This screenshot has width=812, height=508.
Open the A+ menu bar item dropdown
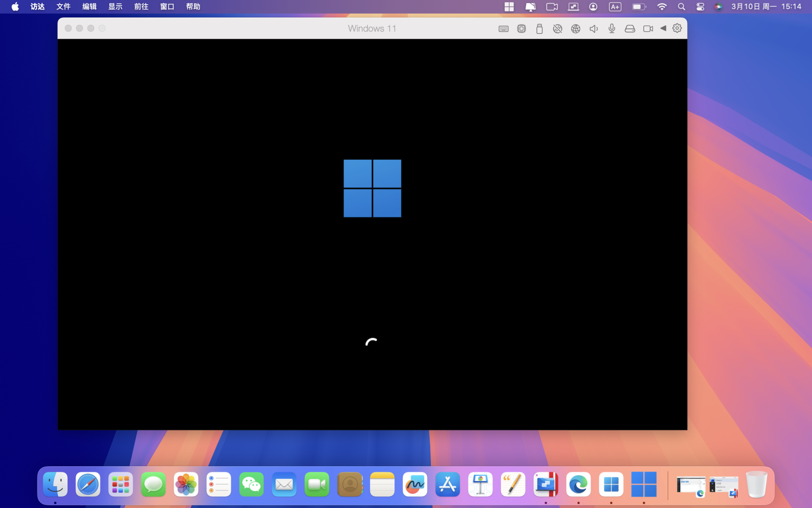(x=615, y=6)
